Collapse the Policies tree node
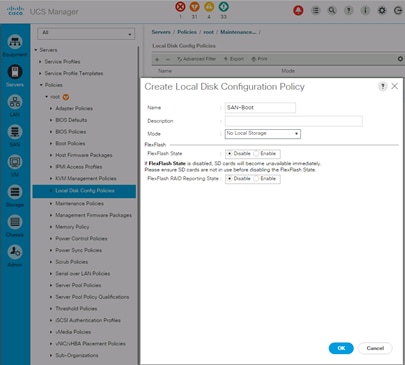This screenshot has height=365, width=405. [41, 85]
